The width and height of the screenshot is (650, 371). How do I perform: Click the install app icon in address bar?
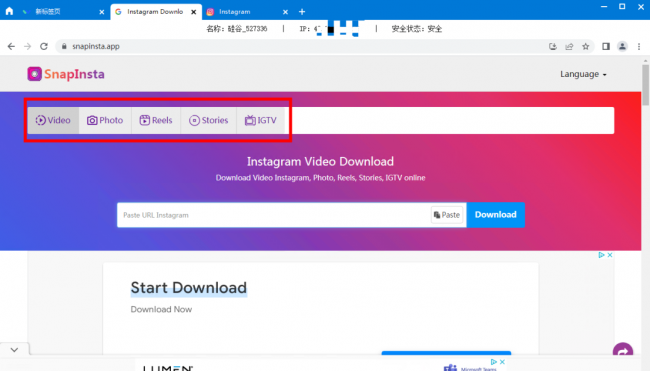553,46
